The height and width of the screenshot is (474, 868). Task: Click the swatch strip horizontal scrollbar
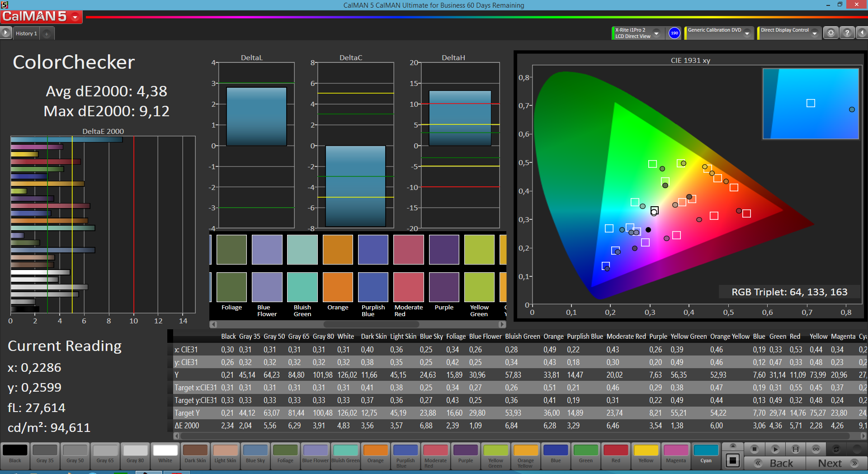pos(371,324)
